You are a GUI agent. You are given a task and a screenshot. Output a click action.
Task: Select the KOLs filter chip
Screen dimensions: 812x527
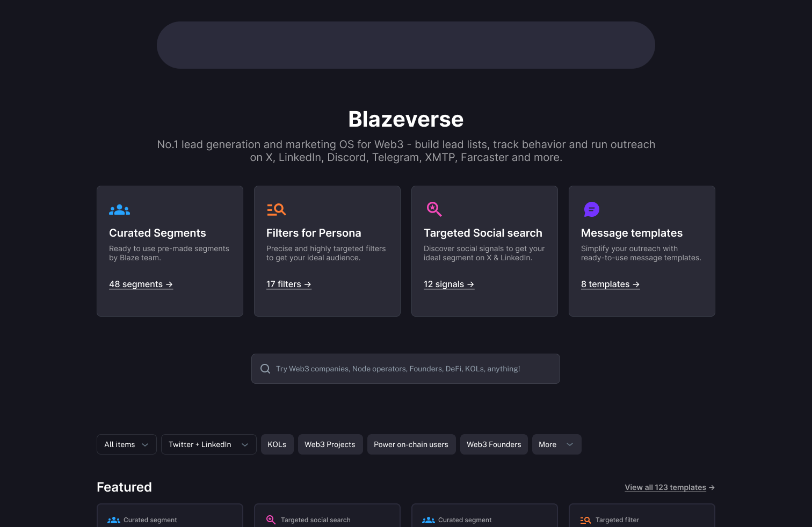[x=277, y=444]
